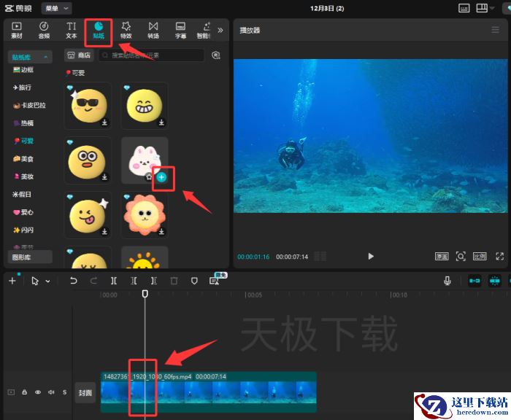The width and height of the screenshot is (511, 420).
Task: Select the 美食 sticker category
Action: click(23, 159)
